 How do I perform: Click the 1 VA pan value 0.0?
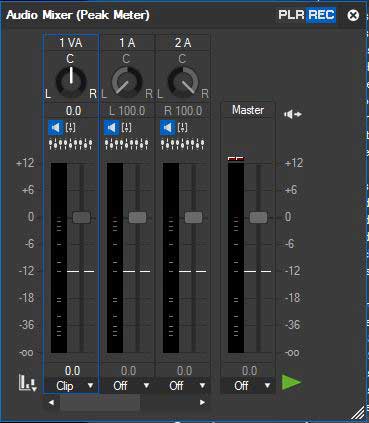point(73,111)
